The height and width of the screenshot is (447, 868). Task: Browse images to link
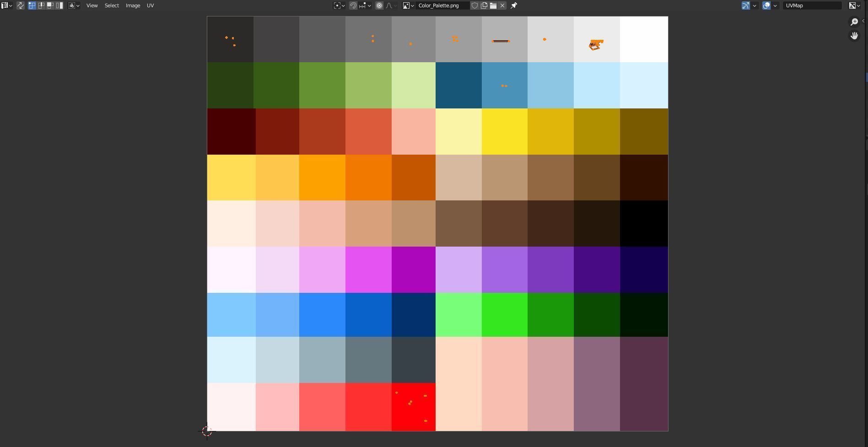click(x=408, y=5)
